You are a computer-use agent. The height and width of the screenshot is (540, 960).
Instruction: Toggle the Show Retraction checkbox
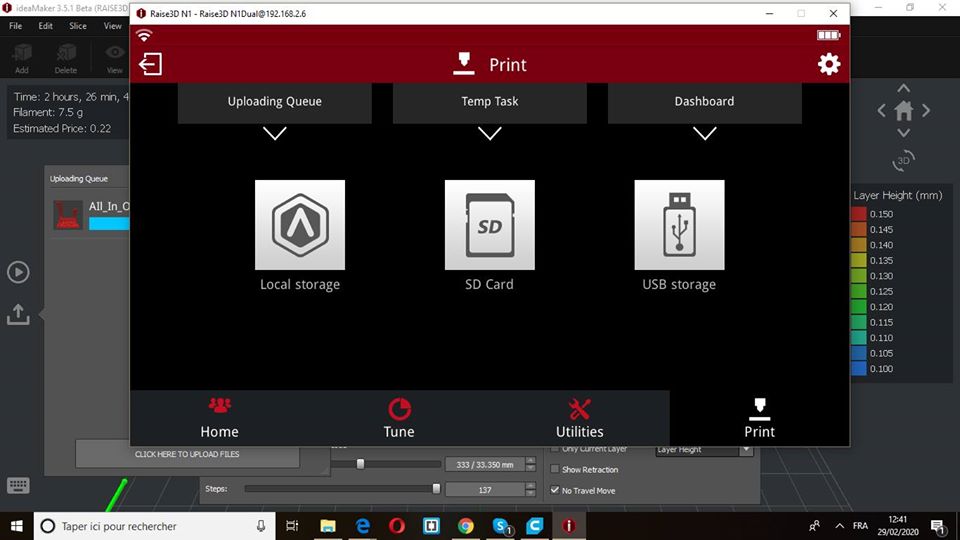(555, 469)
